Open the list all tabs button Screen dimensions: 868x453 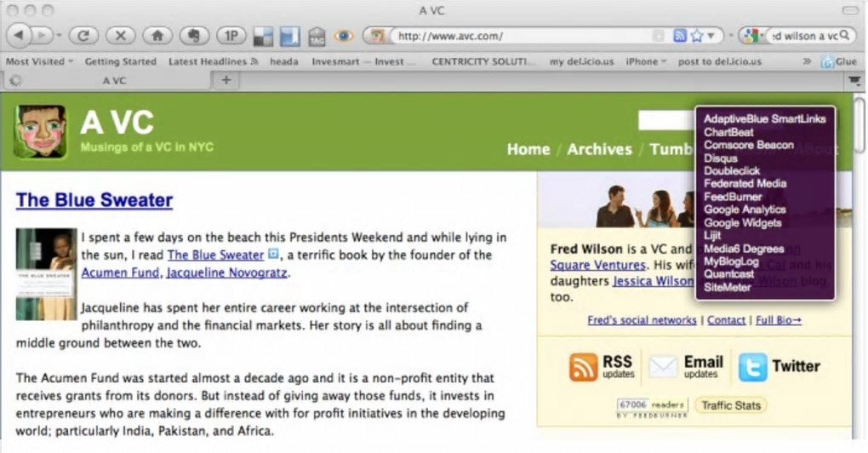click(854, 81)
